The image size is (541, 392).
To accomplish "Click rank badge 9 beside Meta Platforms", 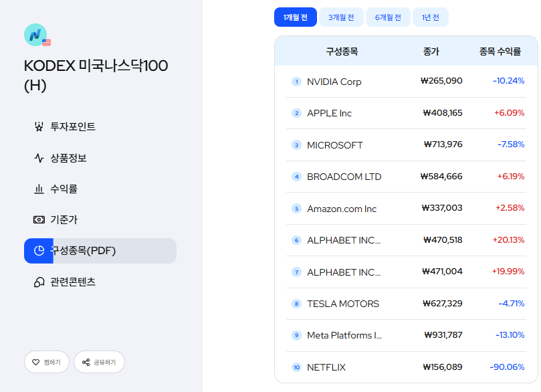I will pyautogui.click(x=296, y=335).
